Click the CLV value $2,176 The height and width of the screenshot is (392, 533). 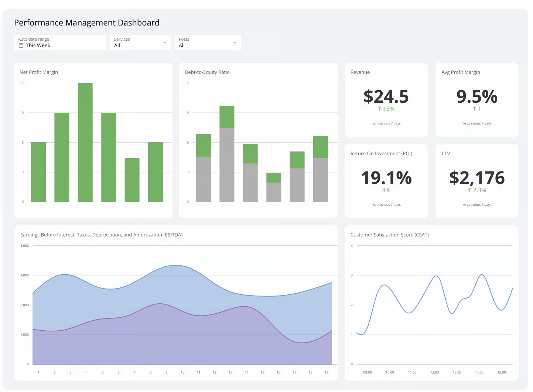coord(477,178)
